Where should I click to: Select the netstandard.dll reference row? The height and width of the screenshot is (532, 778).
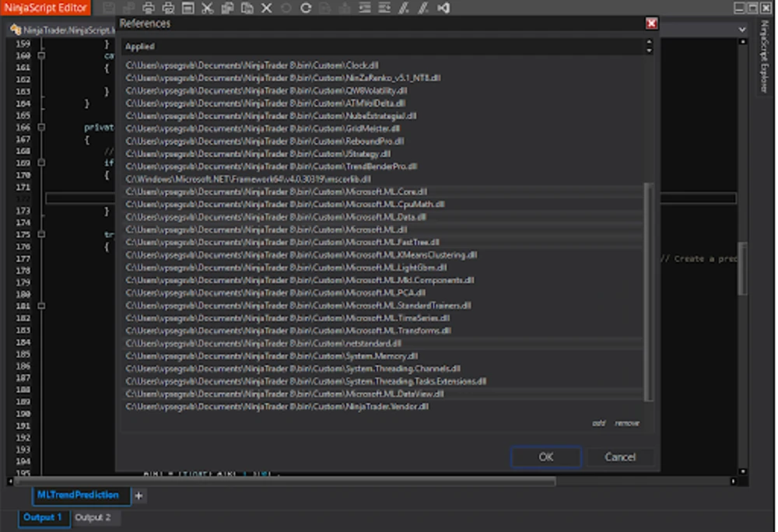[382, 343]
